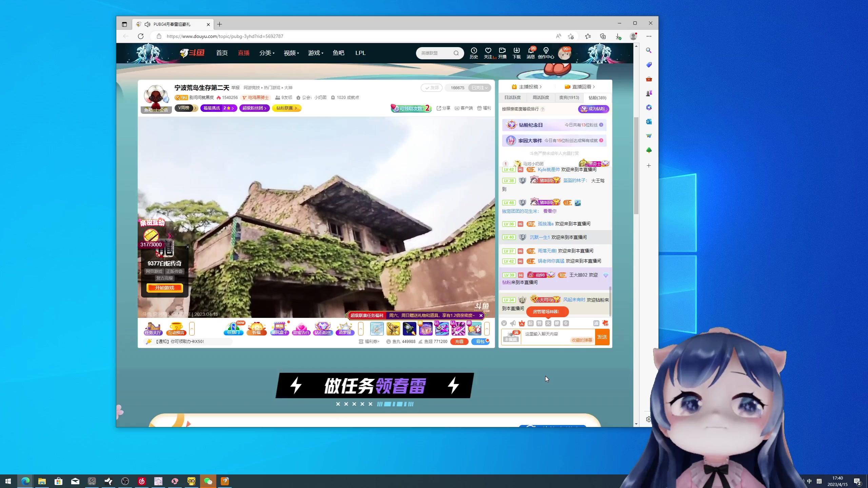868x488 pixels.
Task: Click 开始游戏 on the 白蛇传奇 ad
Action: click(x=164, y=288)
